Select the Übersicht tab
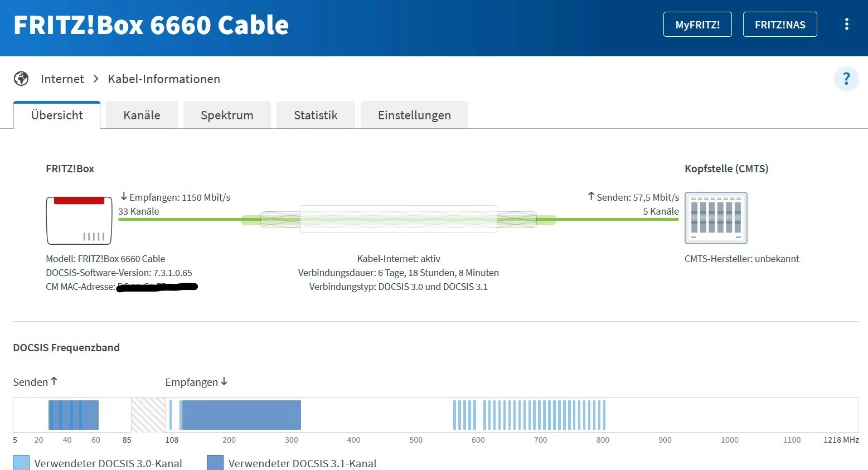The height and width of the screenshot is (470, 868). pos(57,115)
